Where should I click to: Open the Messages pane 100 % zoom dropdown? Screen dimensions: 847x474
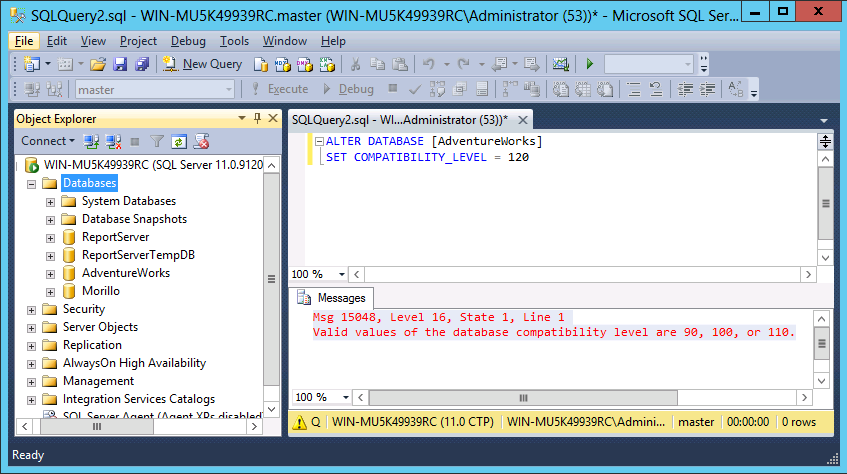346,398
